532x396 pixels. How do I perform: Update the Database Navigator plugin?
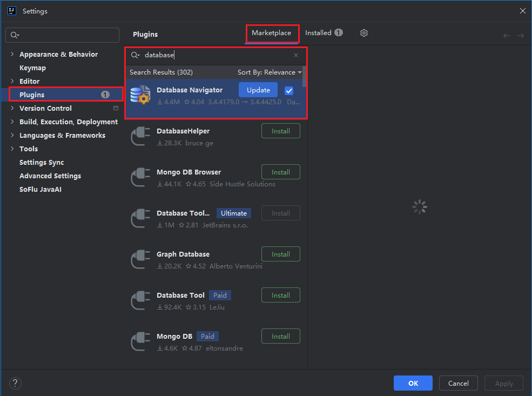(x=258, y=90)
